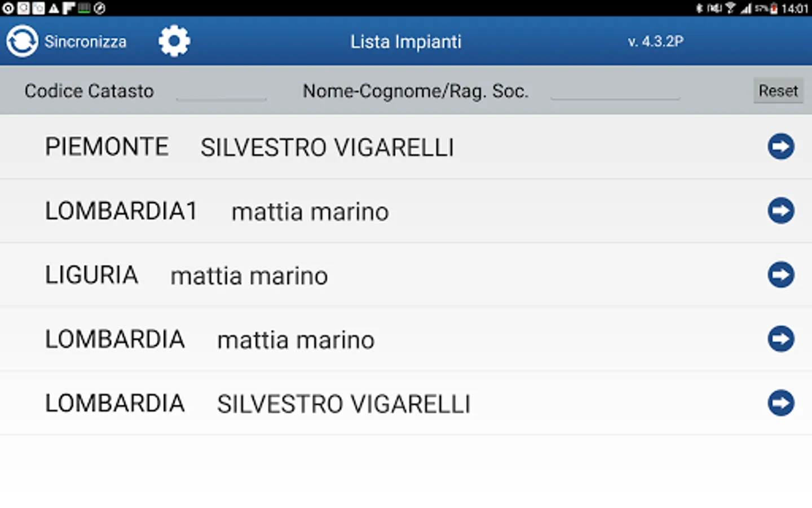This screenshot has height=508, width=812.
Task: Tap first mattia marino name under LOMBARDIA1
Action: point(310,212)
